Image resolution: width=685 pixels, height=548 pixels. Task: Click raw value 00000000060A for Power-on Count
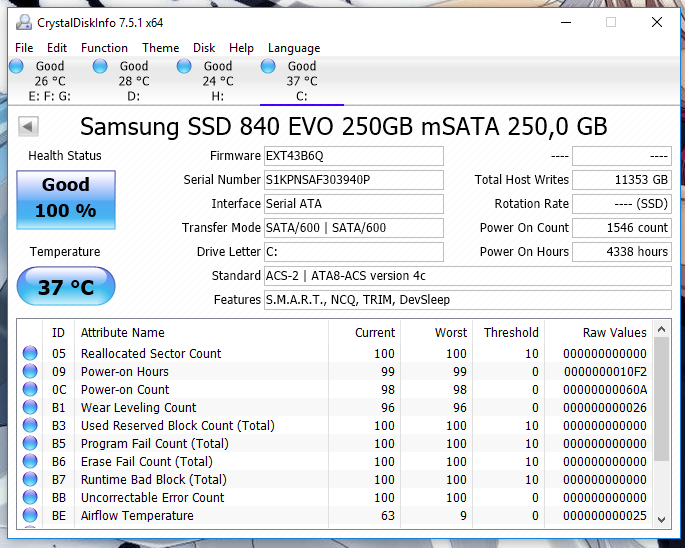click(605, 389)
